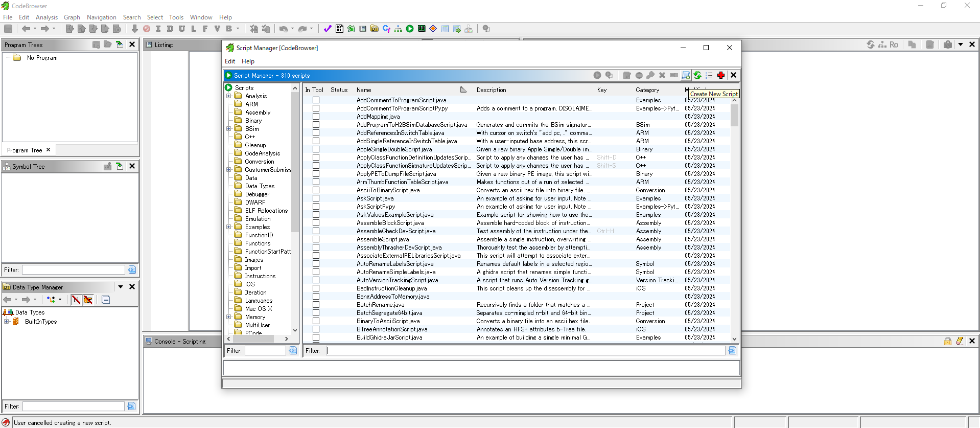Tick In Tool checkbox for BatchRename.java
Screen dimensions: 980x428
pyautogui.click(x=316, y=305)
